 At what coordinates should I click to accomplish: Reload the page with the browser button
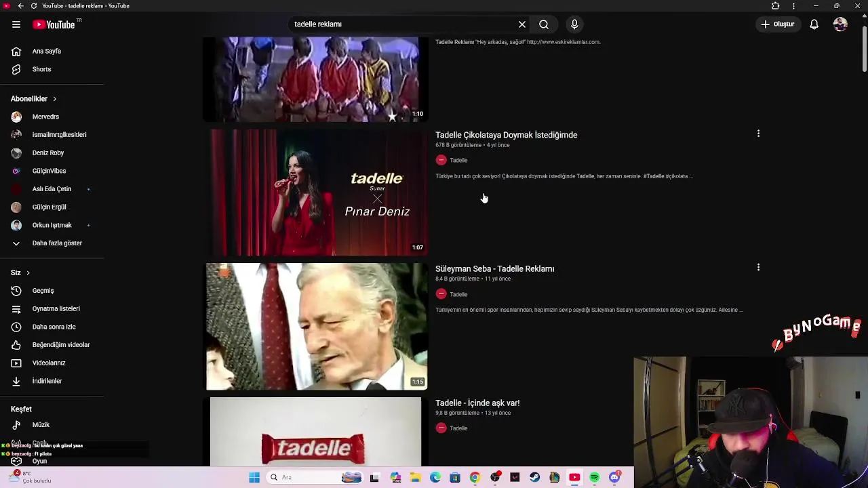pyautogui.click(x=34, y=5)
